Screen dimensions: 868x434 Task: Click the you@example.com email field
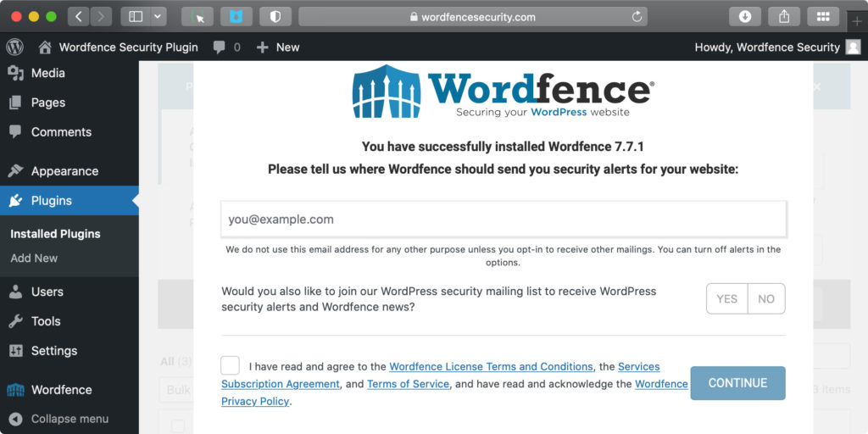504,220
